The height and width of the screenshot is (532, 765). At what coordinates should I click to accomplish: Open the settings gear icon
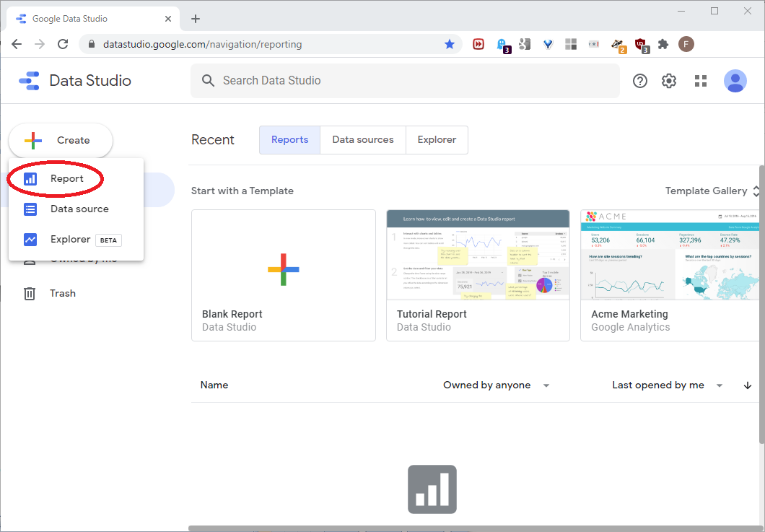(669, 81)
